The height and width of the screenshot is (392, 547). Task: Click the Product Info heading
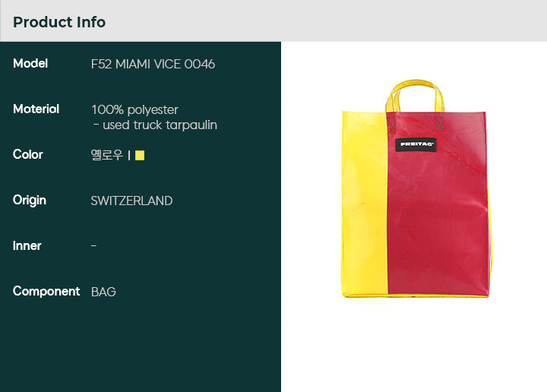pyautogui.click(x=59, y=22)
